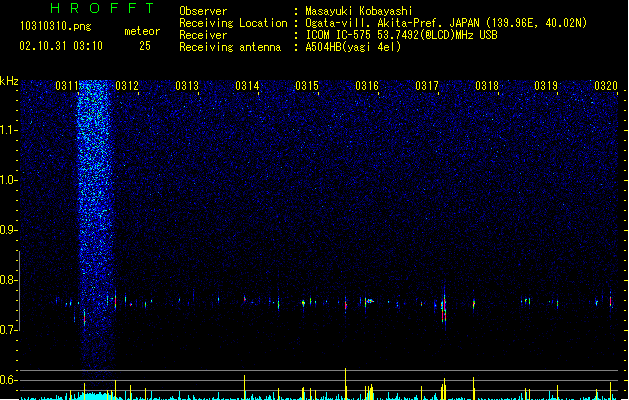The height and width of the screenshot is (400, 629).
Task: Select the filename 10310310.png
Action: (x=55, y=27)
